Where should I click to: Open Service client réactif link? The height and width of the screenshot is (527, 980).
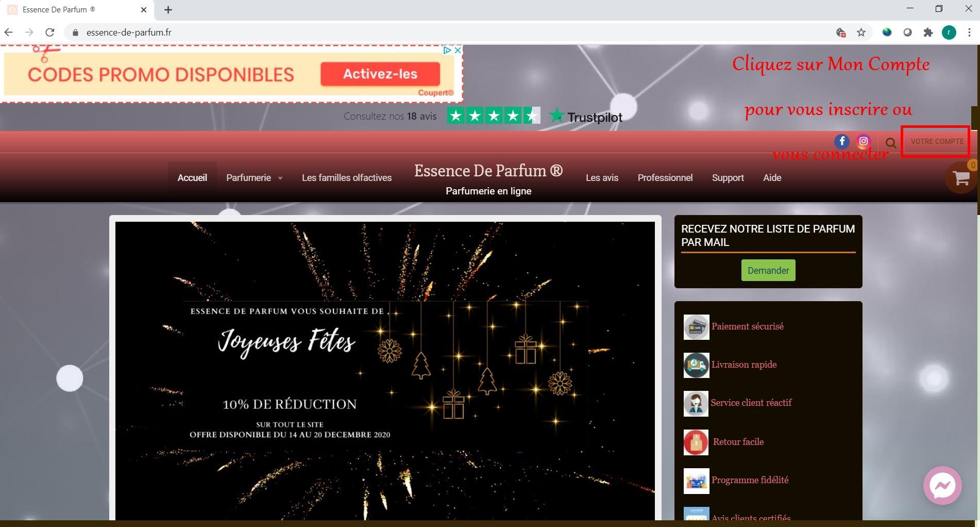coord(751,403)
